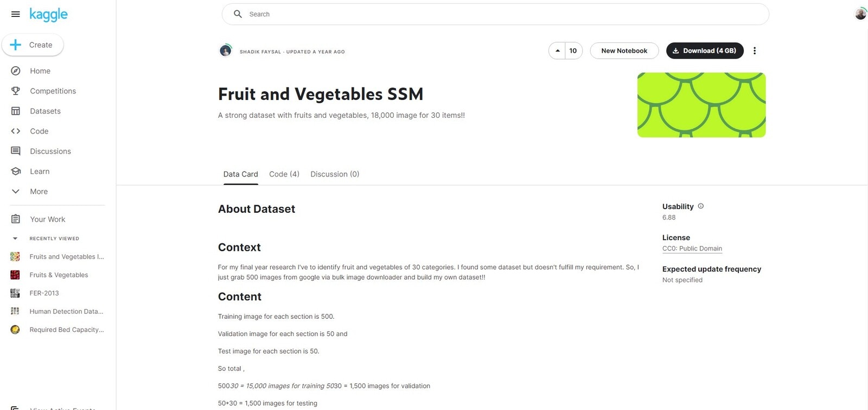This screenshot has height=410, width=868.
Task: Click the Home compass icon
Action: pos(16,71)
